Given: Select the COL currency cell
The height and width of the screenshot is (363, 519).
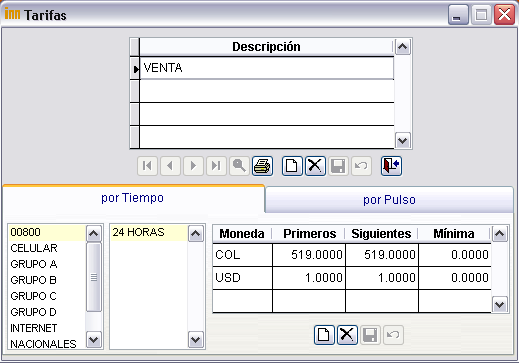Looking at the screenshot, I should pyautogui.click(x=242, y=255).
